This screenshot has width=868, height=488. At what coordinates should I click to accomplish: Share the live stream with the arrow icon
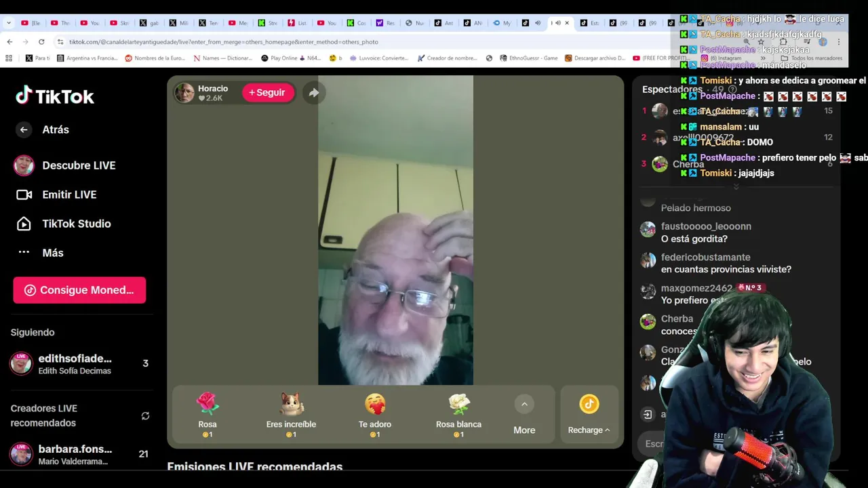coord(313,93)
